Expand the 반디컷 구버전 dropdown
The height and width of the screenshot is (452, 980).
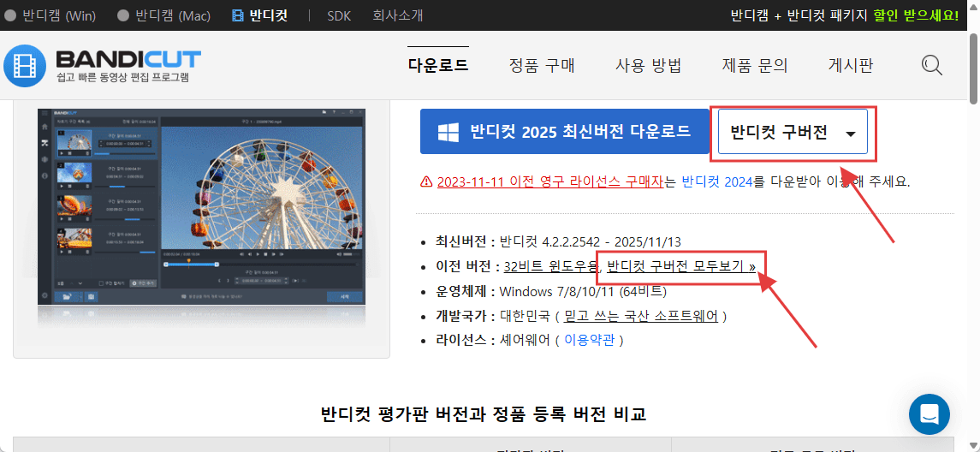click(x=792, y=133)
